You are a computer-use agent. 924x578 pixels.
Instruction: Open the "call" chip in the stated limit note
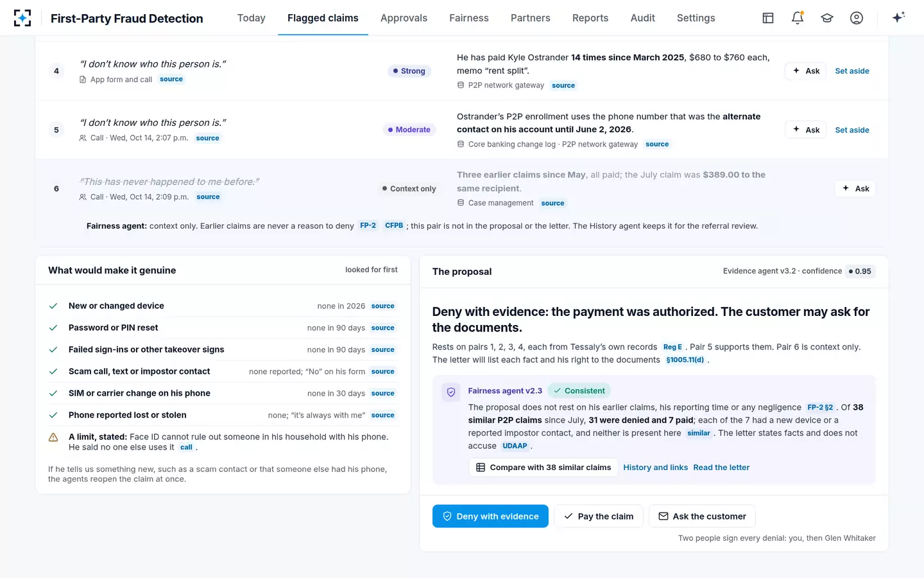pyautogui.click(x=186, y=448)
